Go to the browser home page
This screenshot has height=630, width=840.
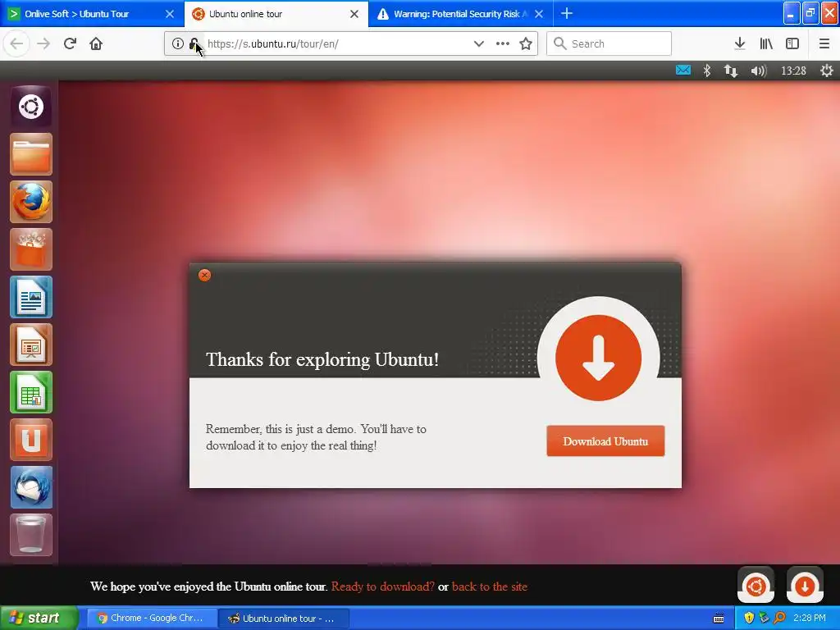pos(96,43)
